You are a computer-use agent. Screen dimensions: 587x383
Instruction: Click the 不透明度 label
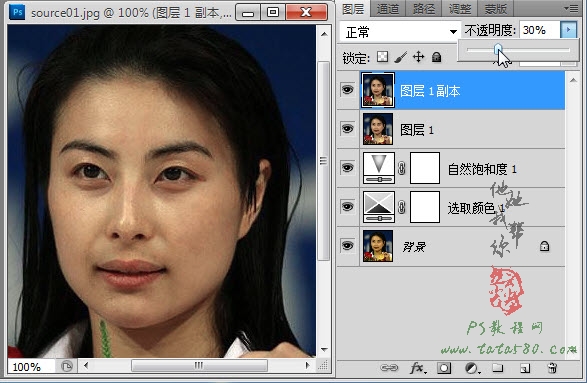[x=490, y=30]
